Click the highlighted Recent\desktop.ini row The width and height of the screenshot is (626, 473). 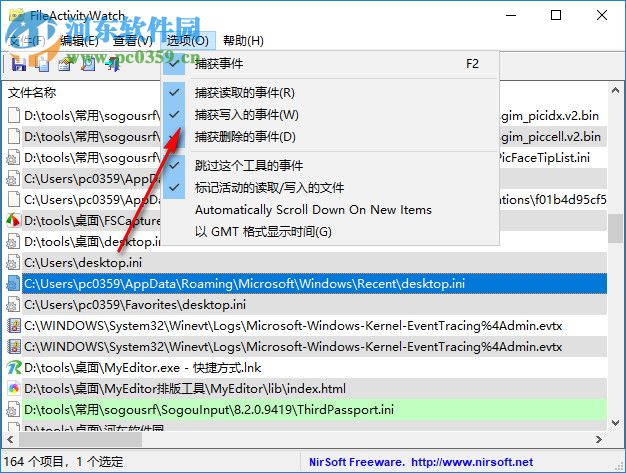click(315, 284)
